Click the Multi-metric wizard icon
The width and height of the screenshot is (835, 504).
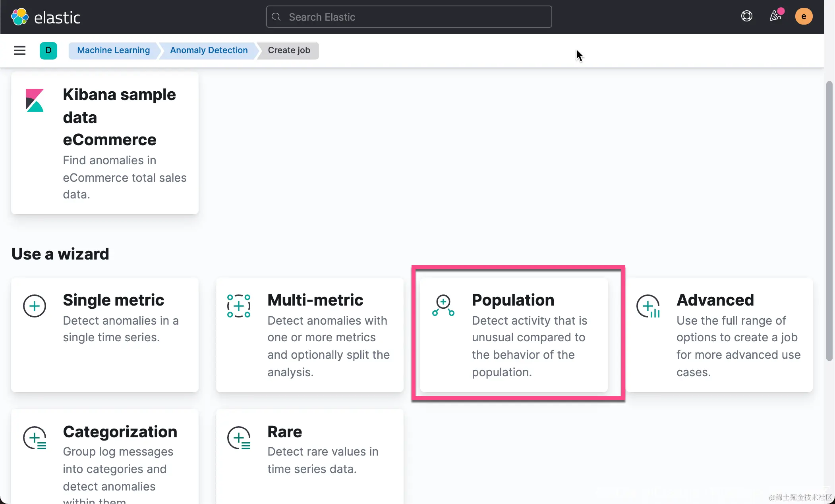pyautogui.click(x=239, y=306)
